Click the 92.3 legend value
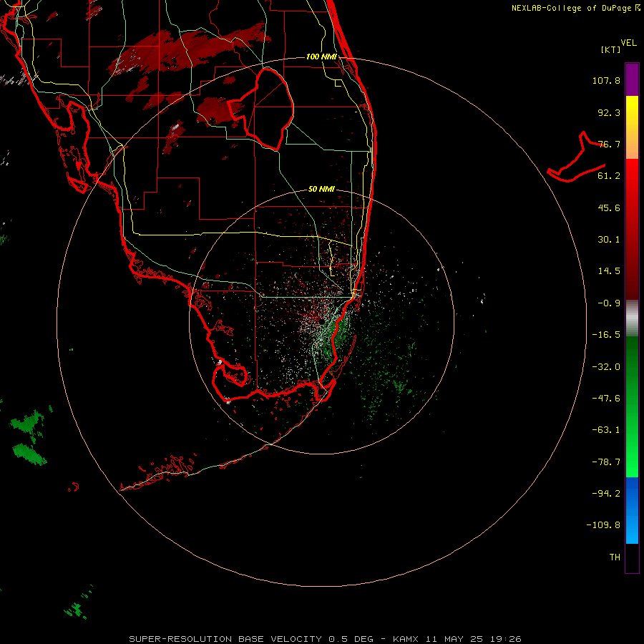 [609, 112]
